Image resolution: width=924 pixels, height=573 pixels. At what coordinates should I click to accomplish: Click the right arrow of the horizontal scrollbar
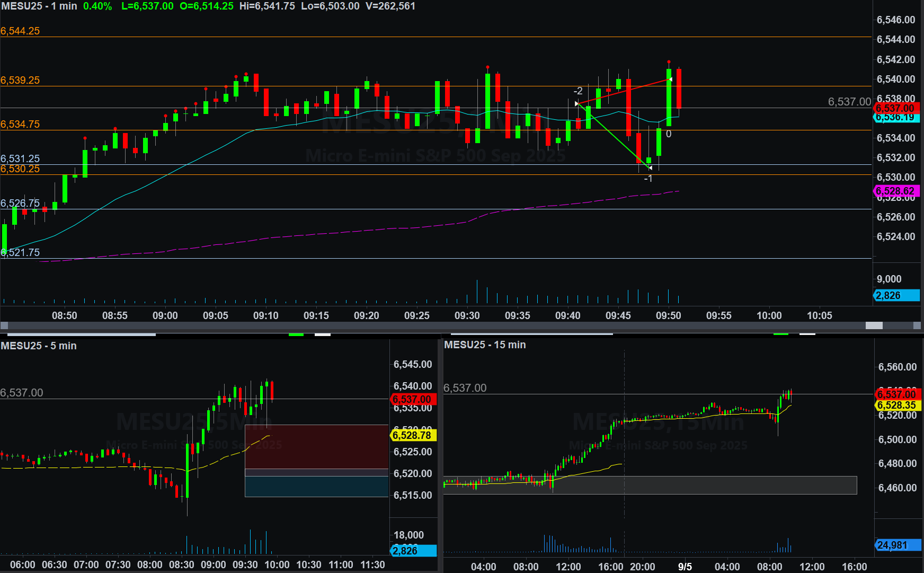click(918, 325)
